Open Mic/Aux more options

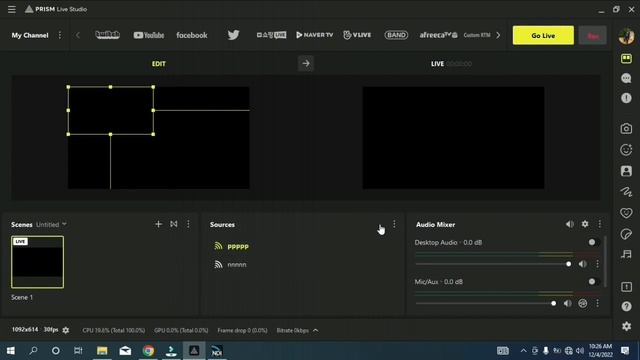click(597, 303)
